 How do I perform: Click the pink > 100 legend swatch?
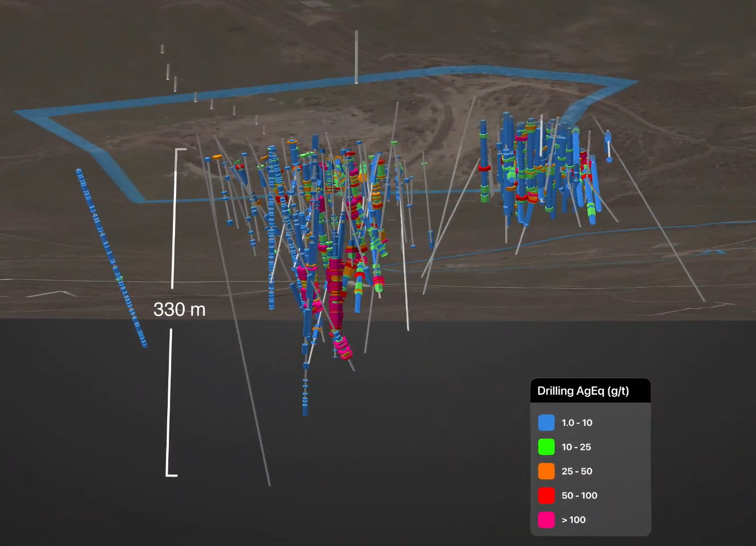pyautogui.click(x=546, y=520)
